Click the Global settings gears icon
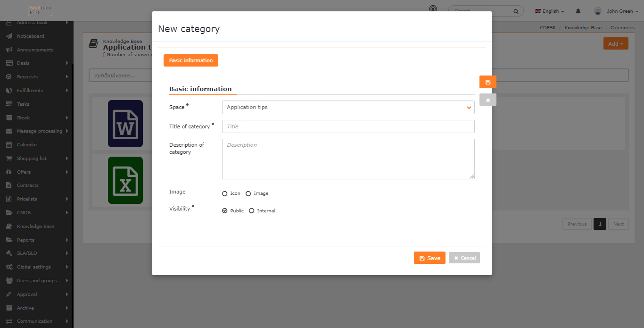The width and height of the screenshot is (644, 328). [x=8, y=267]
